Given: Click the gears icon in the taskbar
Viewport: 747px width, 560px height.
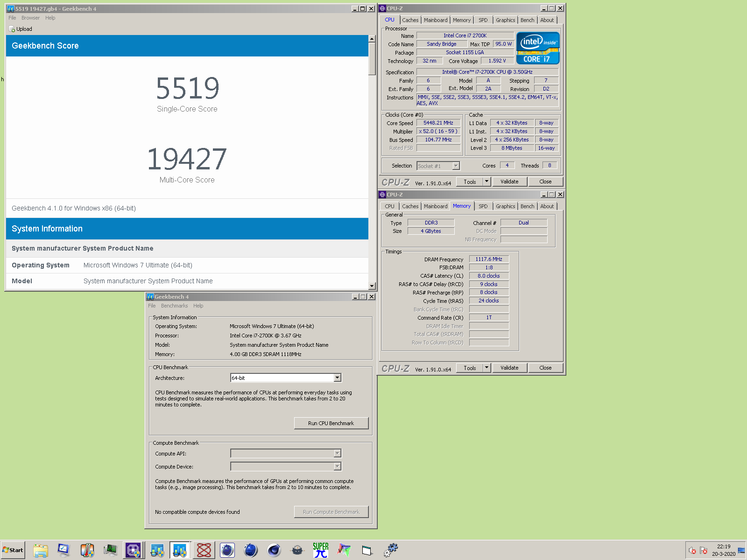Looking at the screenshot, I should (391, 550).
